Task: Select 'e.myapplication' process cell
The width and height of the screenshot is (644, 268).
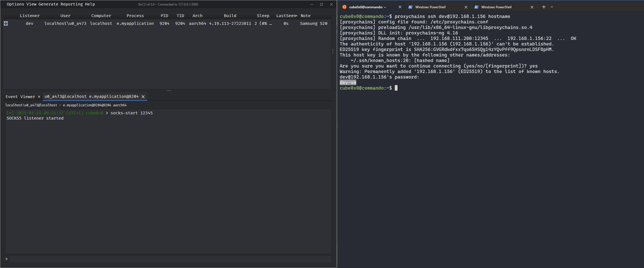Action: click(x=135, y=24)
